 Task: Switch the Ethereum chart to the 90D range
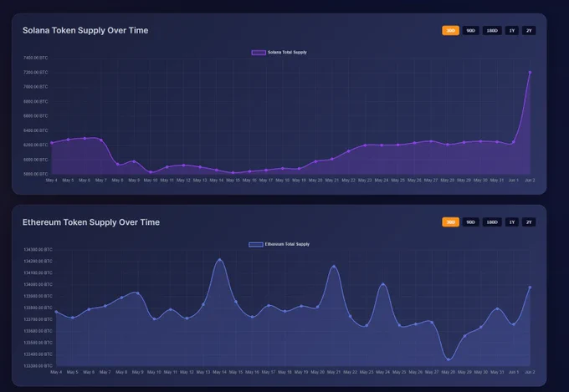[x=470, y=222]
